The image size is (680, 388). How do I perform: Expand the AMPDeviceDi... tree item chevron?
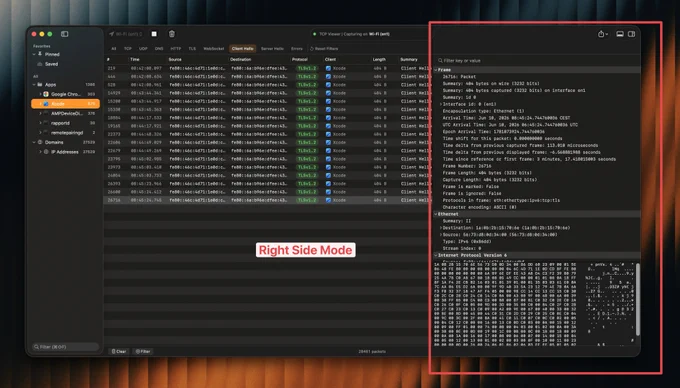point(40,113)
